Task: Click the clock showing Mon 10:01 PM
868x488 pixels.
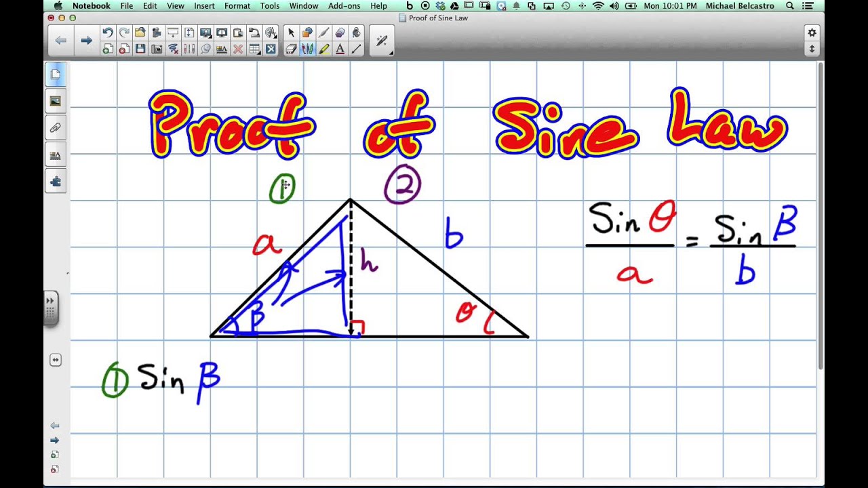Action: [670, 6]
